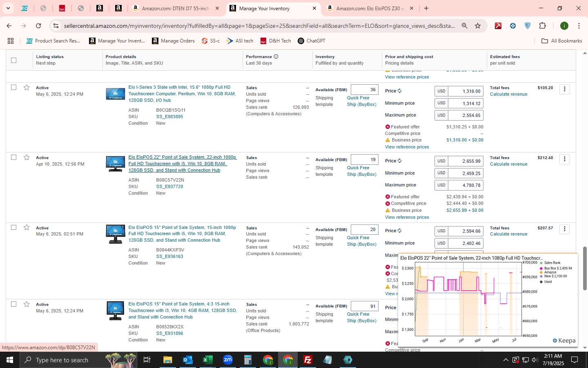Click the page vertical scrollbar thumb
This screenshot has width=588, height=368.
coord(585,268)
